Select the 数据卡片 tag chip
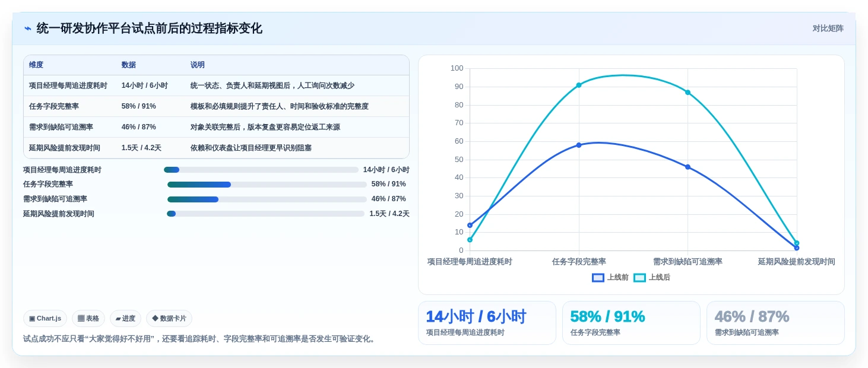This screenshot has height=368, width=868. (x=169, y=319)
